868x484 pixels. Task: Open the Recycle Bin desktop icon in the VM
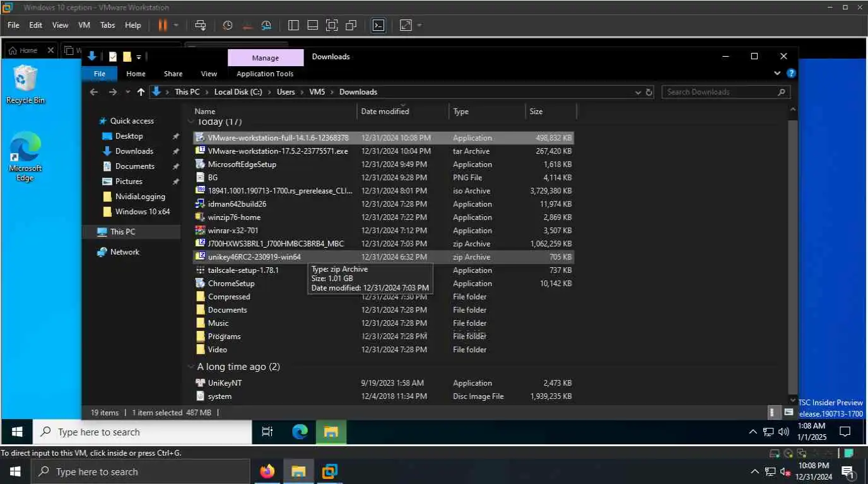click(25, 85)
